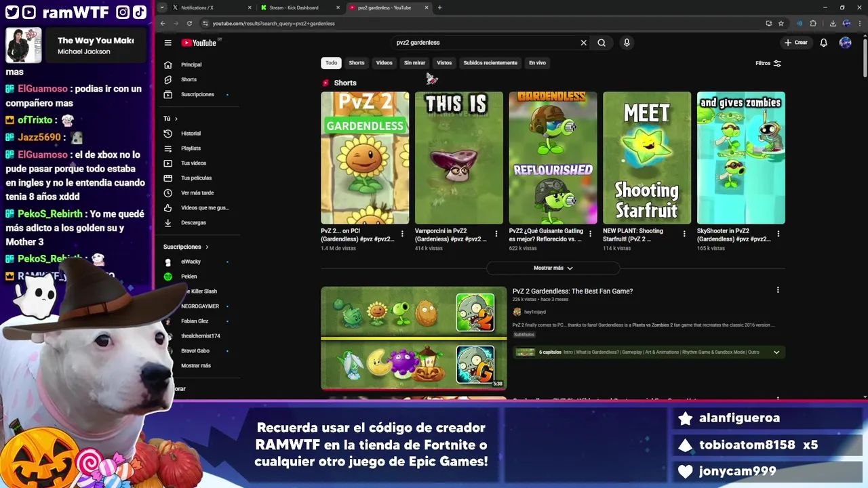Viewport: 868px width, 488px height.
Task: Open Filtros search filters
Action: tap(768, 63)
